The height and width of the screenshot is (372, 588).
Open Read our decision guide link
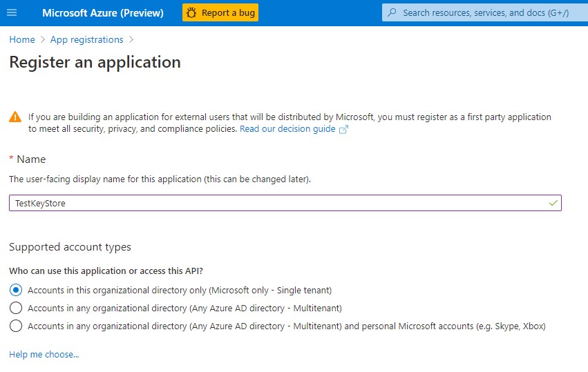point(287,129)
